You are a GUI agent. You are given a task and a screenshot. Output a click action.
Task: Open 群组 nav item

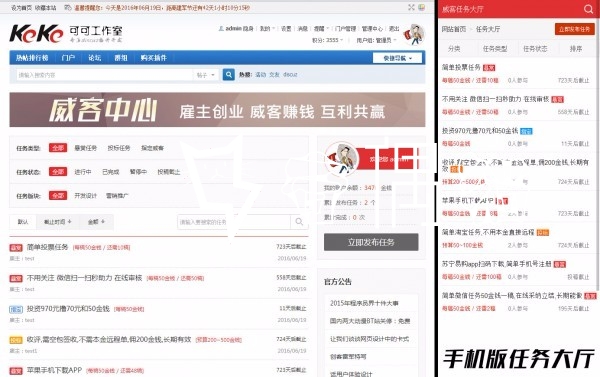click(121, 58)
